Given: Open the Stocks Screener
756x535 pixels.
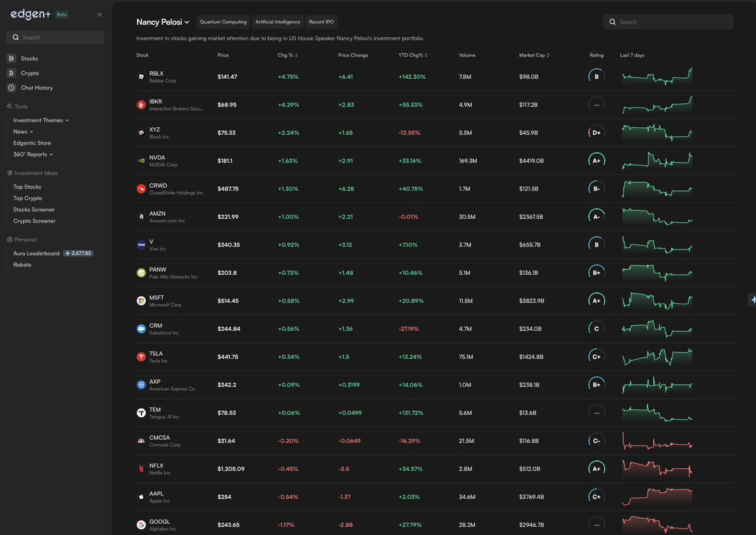Looking at the screenshot, I should coord(33,209).
